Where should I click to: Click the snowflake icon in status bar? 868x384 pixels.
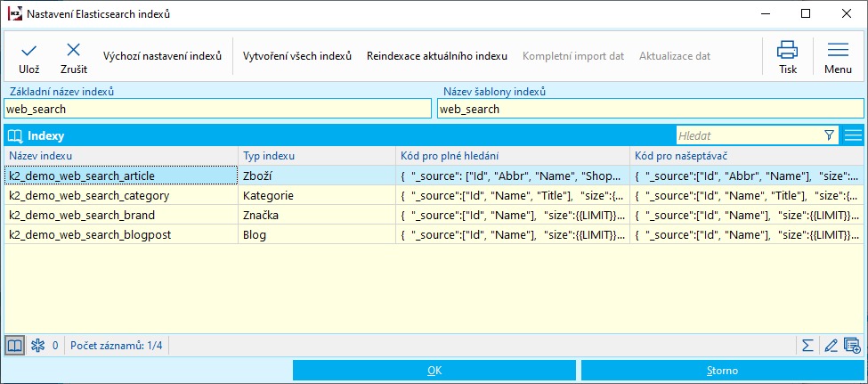(x=37, y=345)
